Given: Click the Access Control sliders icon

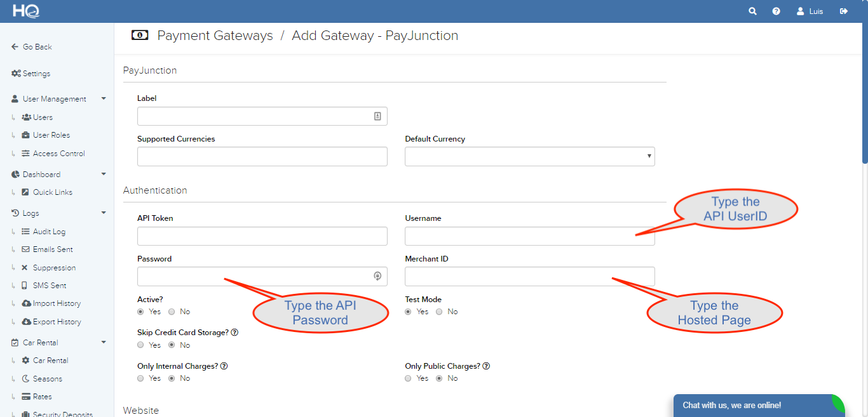Looking at the screenshot, I should click(x=25, y=154).
